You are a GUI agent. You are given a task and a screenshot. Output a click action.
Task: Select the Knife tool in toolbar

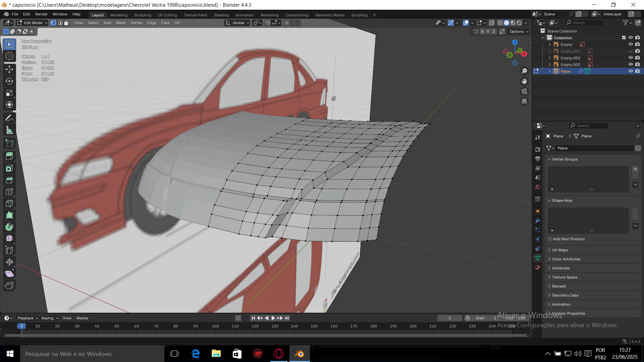tap(9, 204)
